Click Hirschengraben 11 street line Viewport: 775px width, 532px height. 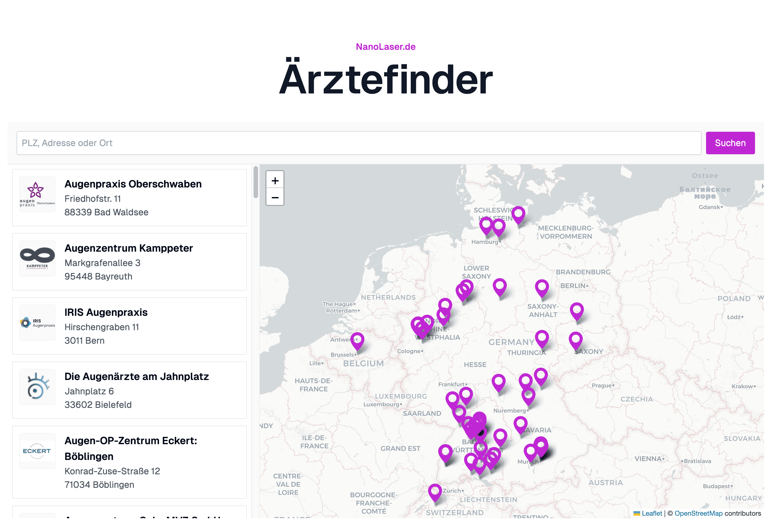pos(102,327)
